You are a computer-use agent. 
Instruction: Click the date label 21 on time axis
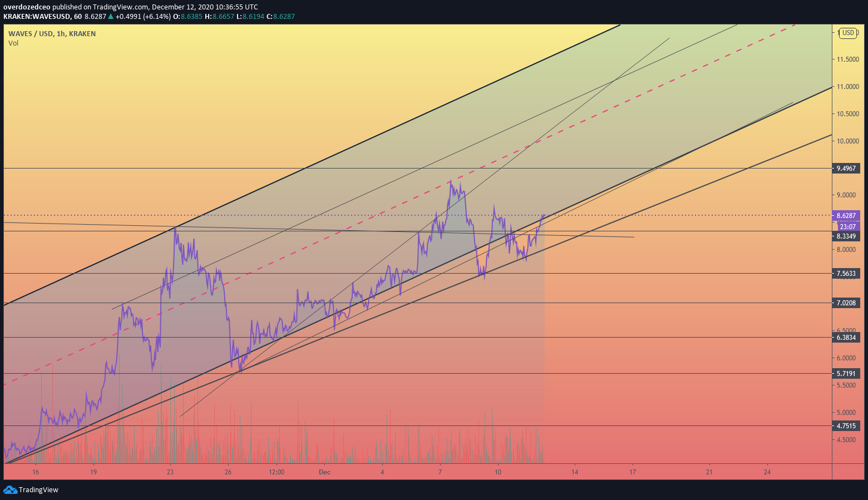(x=709, y=472)
